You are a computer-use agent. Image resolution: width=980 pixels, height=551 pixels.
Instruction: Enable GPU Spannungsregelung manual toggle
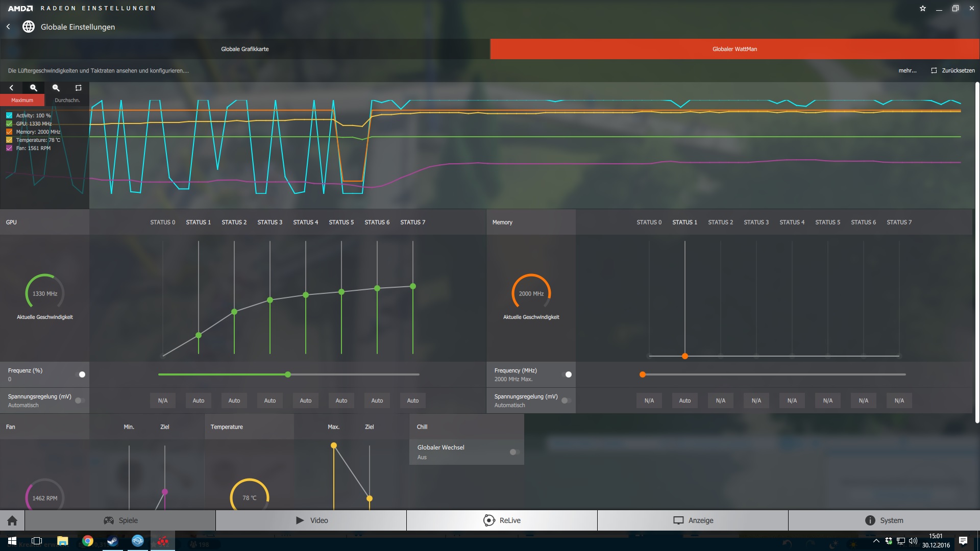[80, 400]
